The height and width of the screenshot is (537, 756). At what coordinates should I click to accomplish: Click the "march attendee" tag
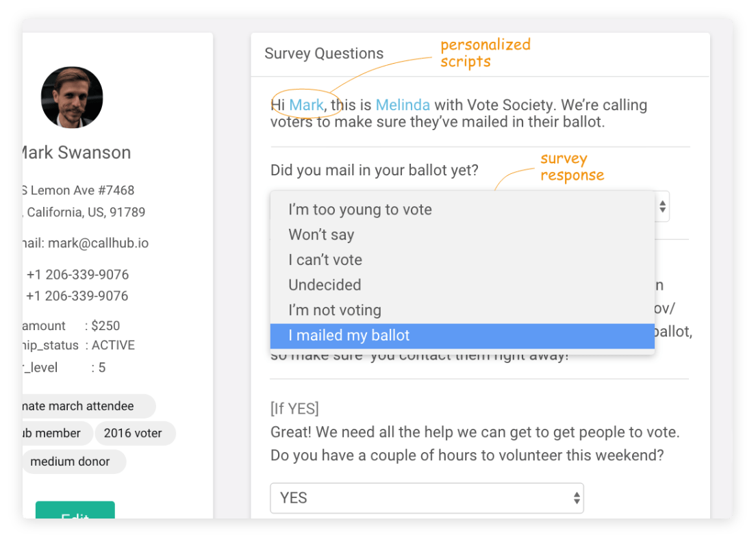89,406
